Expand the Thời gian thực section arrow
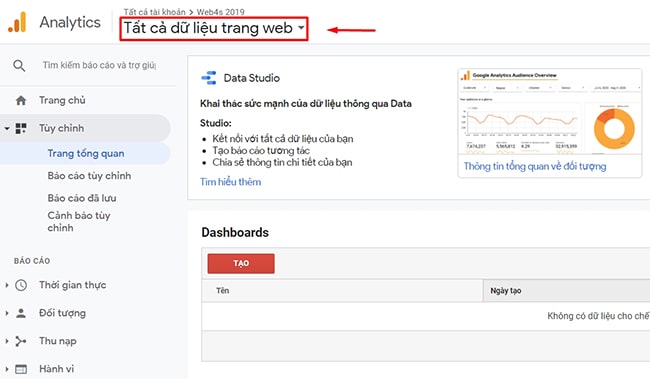Viewport: 650px width, 379px height. tap(7, 285)
